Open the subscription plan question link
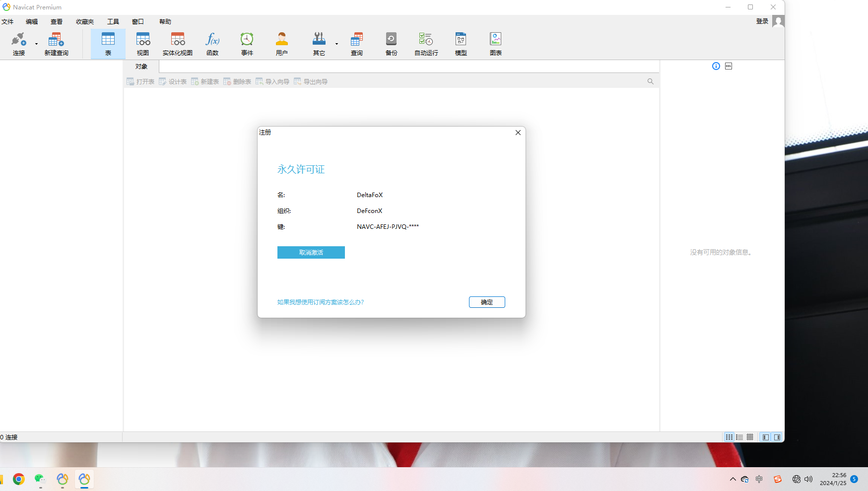The height and width of the screenshot is (491, 868). click(x=321, y=302)
